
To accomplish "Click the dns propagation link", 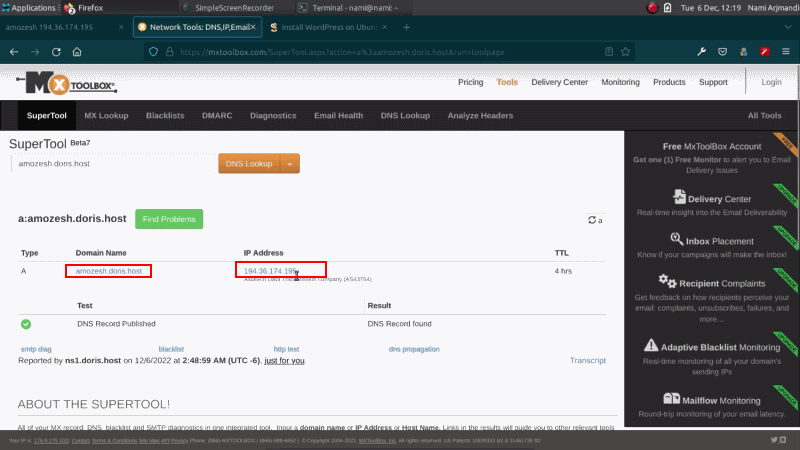I will click(414, 349).
